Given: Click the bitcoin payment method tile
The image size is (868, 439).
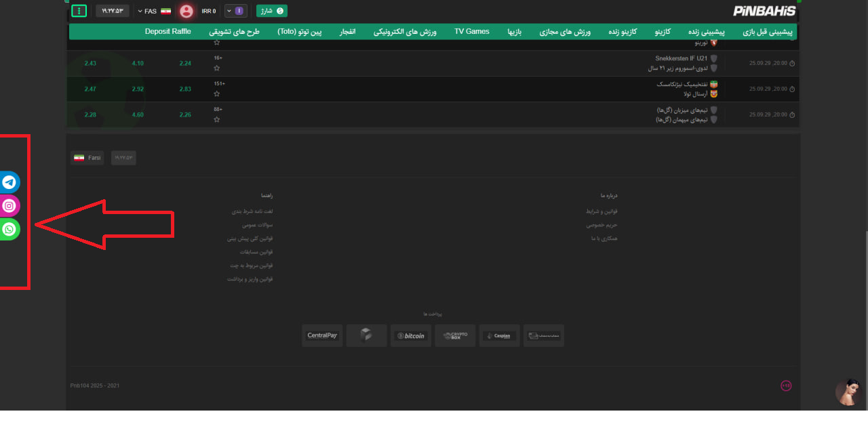Looking at the screenshot, I should [x=410, y=335].
